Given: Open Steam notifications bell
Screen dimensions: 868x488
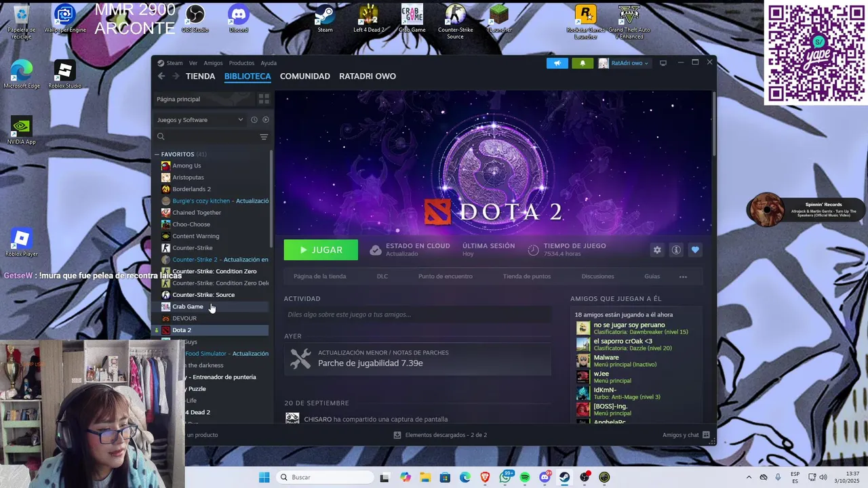Looking at the screenshot, I should point(583,63).
